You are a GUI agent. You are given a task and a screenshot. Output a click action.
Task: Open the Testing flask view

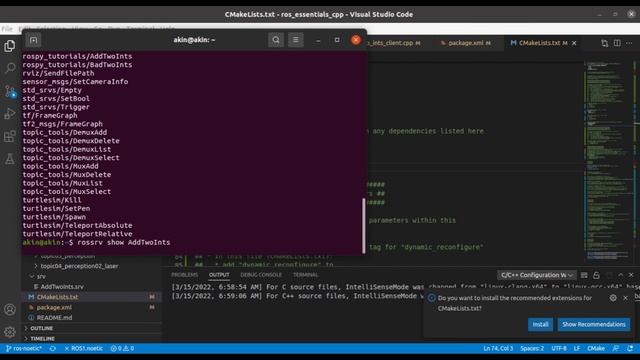9,159
